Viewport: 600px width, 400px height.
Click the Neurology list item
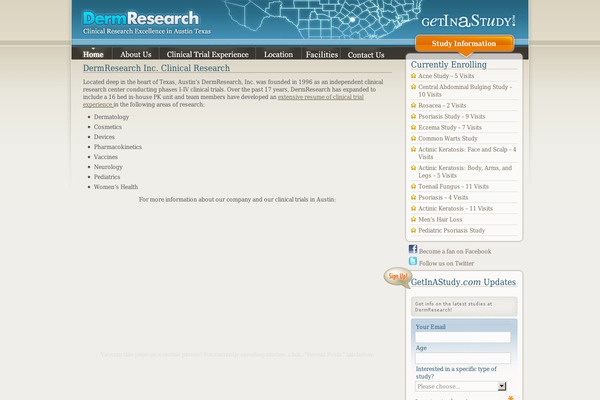tap(108, 167)
